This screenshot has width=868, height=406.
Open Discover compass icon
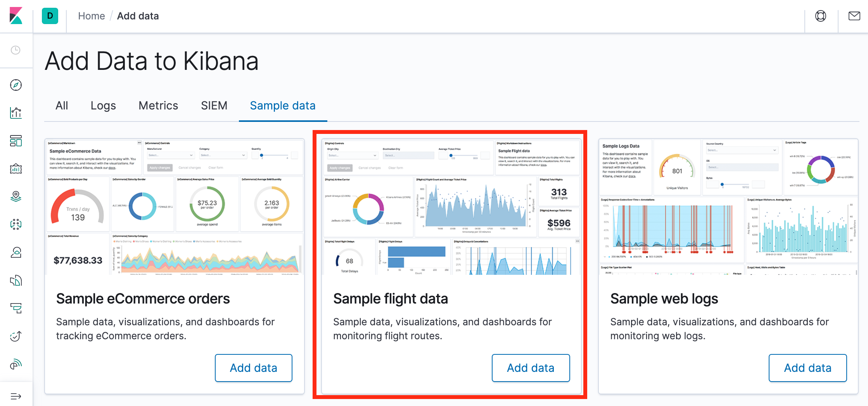tap(16, 85)
